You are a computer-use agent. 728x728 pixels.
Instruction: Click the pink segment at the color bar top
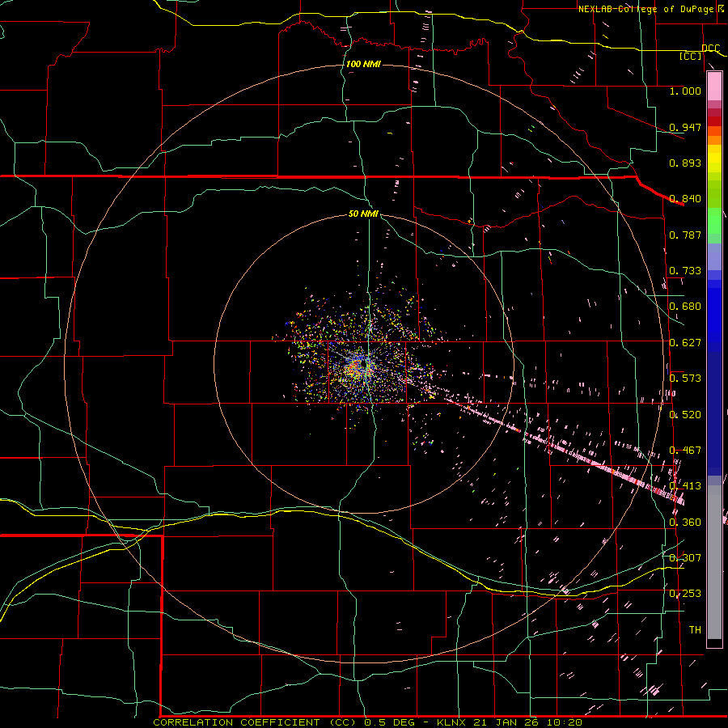click(x=714, y=86)
